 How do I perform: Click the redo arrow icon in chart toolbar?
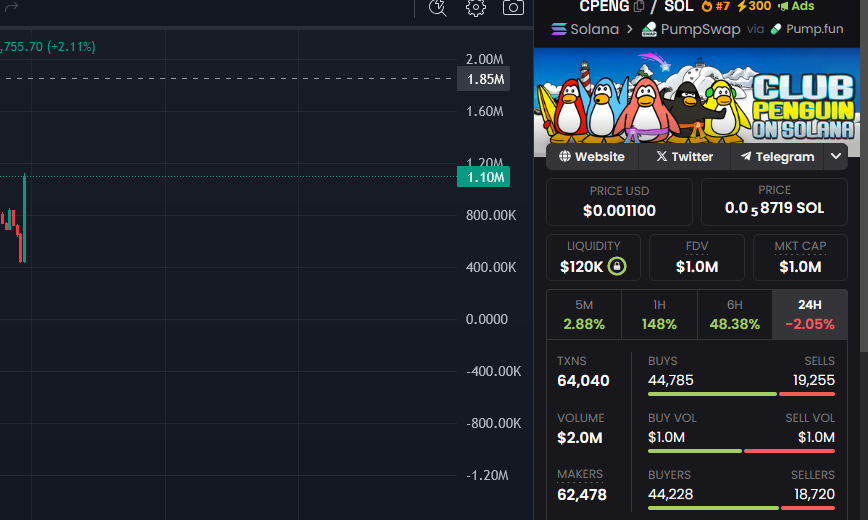pos(11,7)
